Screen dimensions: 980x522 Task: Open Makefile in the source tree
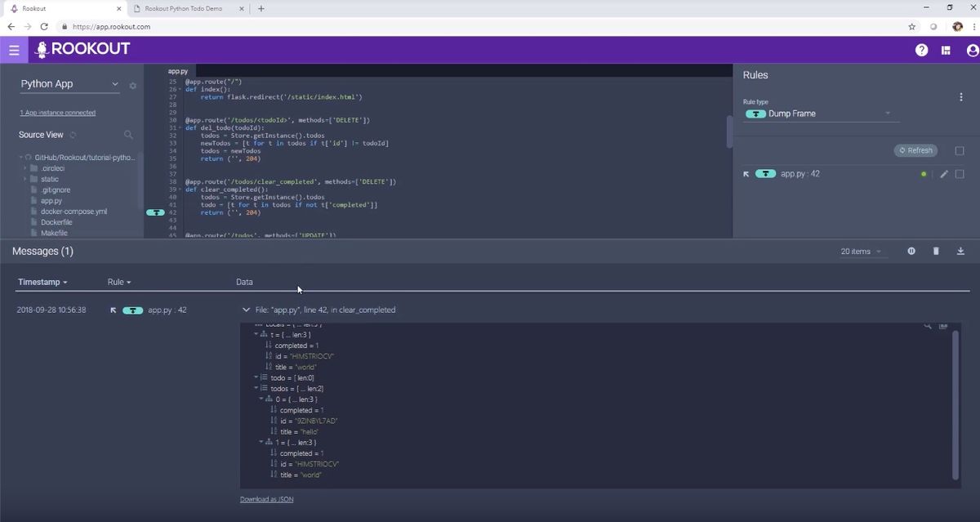click(x=54, y=233)
